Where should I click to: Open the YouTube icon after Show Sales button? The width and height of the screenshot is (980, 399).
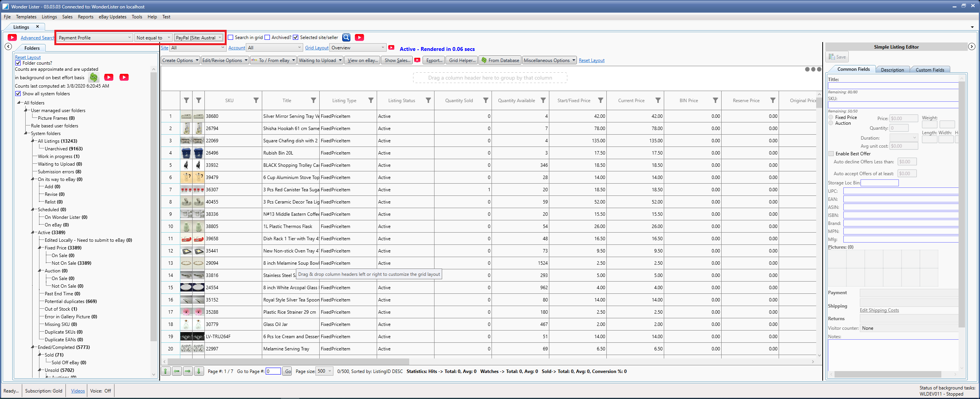pos(417,60)
